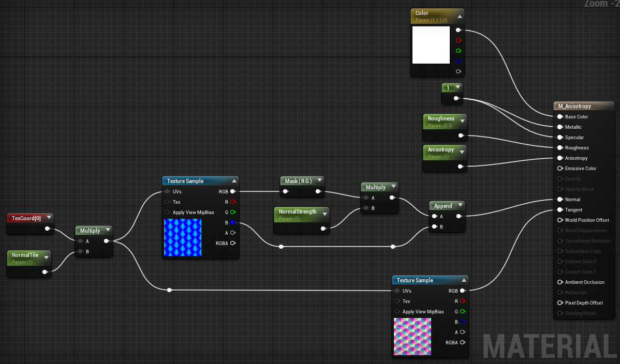Click the Anisotropy parameter output pin

461,167
